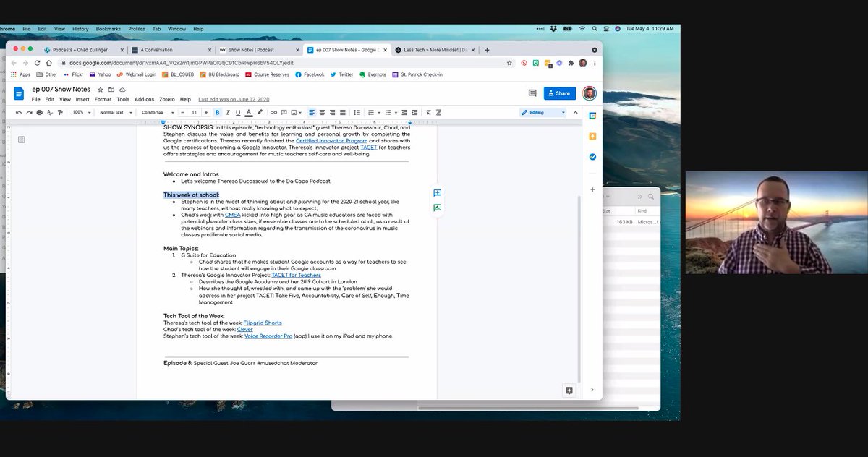Click the Decrease indent icon

(404, 113)
